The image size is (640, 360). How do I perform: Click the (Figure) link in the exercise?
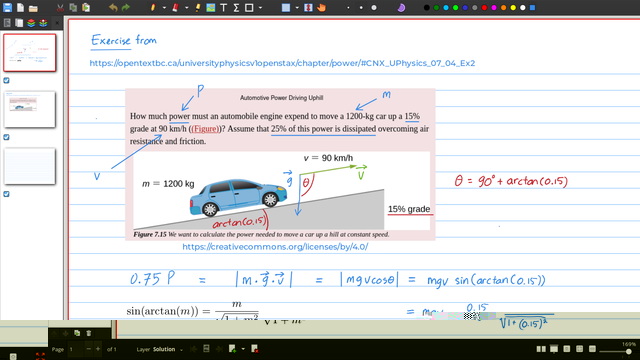pyautogui.click(x=205, y=129)
